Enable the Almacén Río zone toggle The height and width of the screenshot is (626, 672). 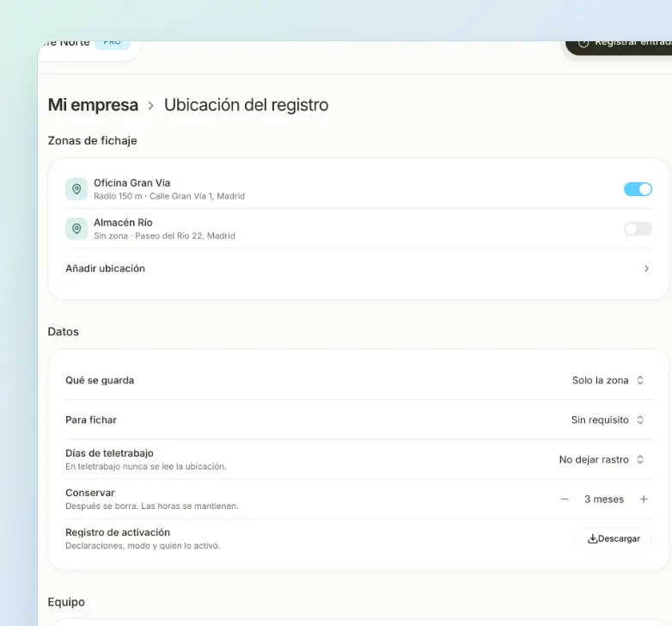click(x=638, y=229)
